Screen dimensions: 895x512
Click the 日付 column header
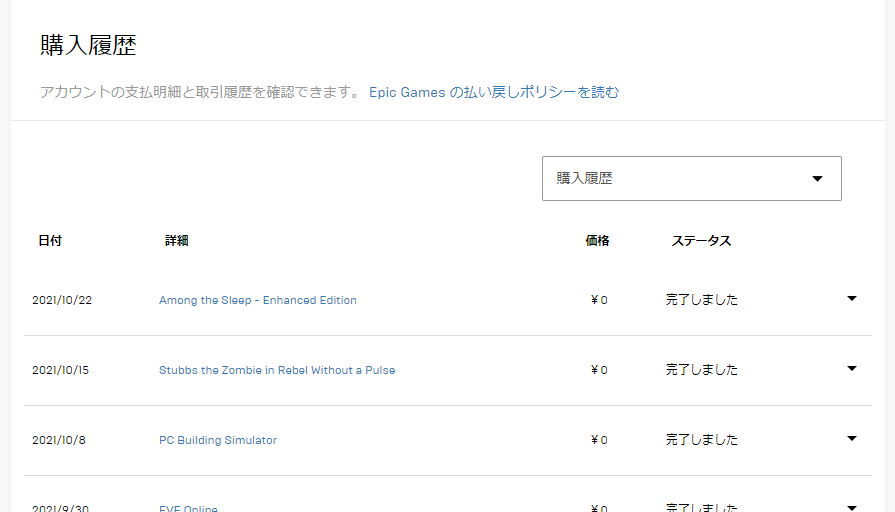(50, 241)
